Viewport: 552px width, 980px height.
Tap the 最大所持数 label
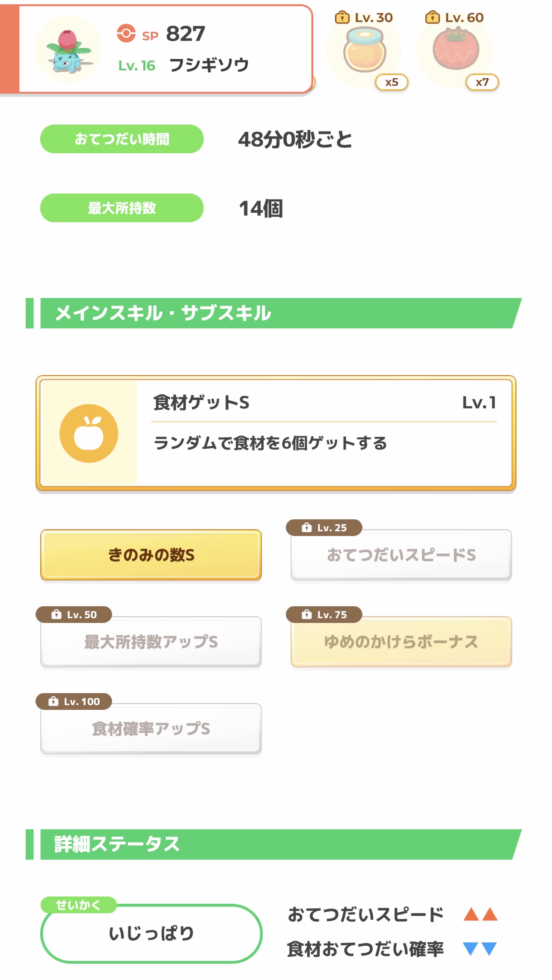pos(122,208)
